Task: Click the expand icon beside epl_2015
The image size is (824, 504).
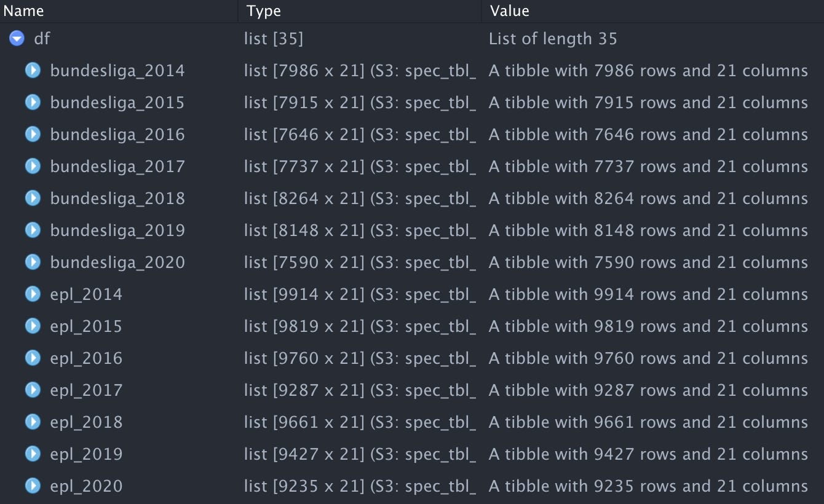Action: tap(33, 326)
